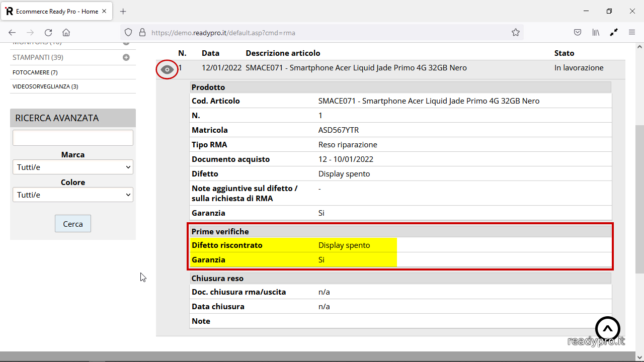
Task: Open the Firefox hamburger menu
Action: coord(632,33)
